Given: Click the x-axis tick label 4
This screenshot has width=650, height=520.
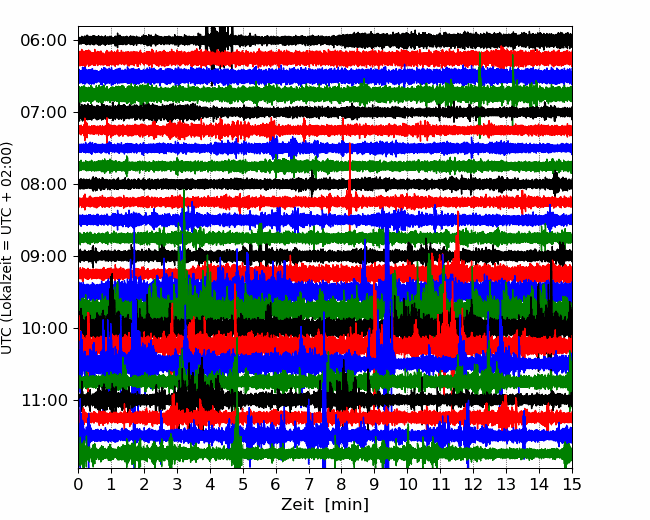Looking at the screenshot, I should pos(210,484).
